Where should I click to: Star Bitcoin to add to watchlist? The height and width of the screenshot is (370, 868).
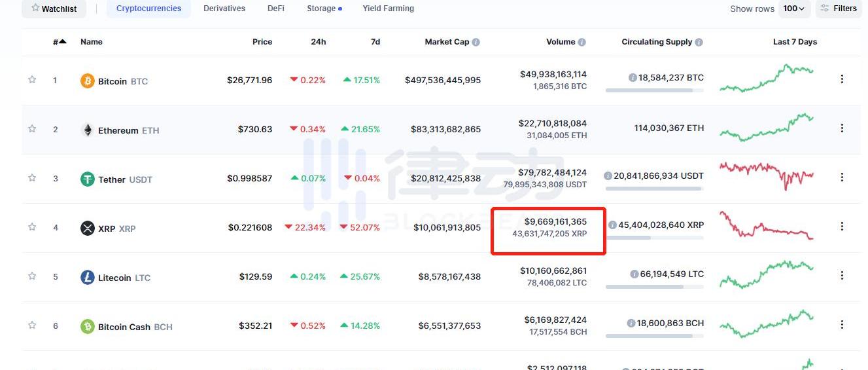tap(32, 80)
